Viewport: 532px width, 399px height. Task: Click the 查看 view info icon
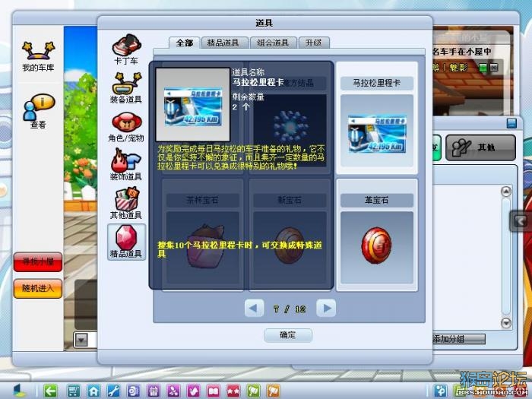click(38, 111)
